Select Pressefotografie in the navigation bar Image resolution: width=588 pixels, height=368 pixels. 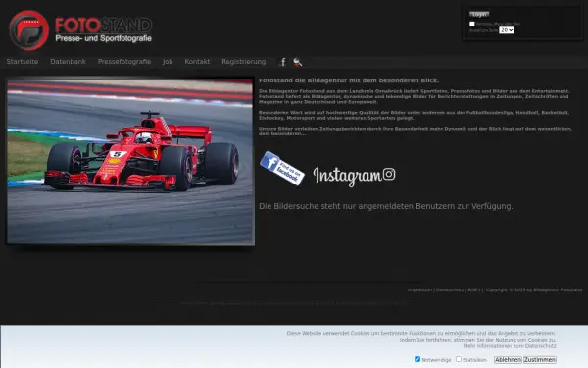[124, 62]
